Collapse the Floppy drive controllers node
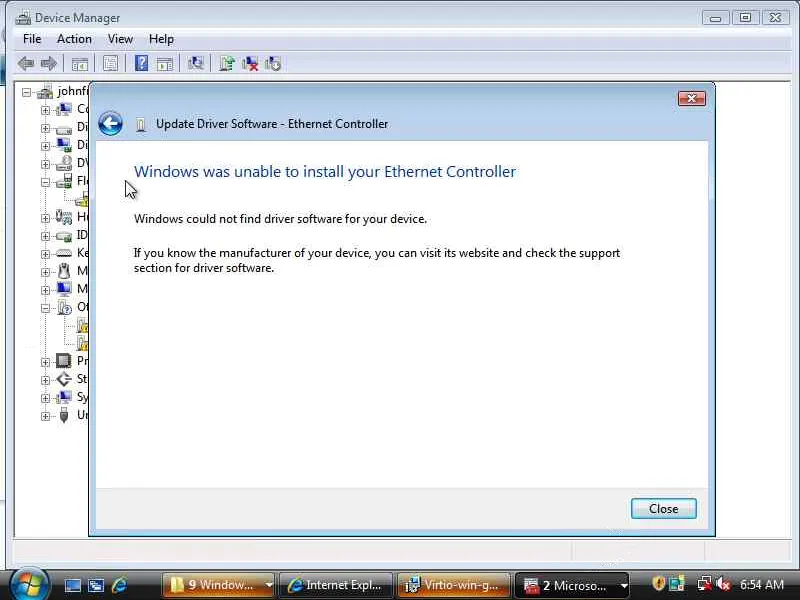 [x=45, y=182]
